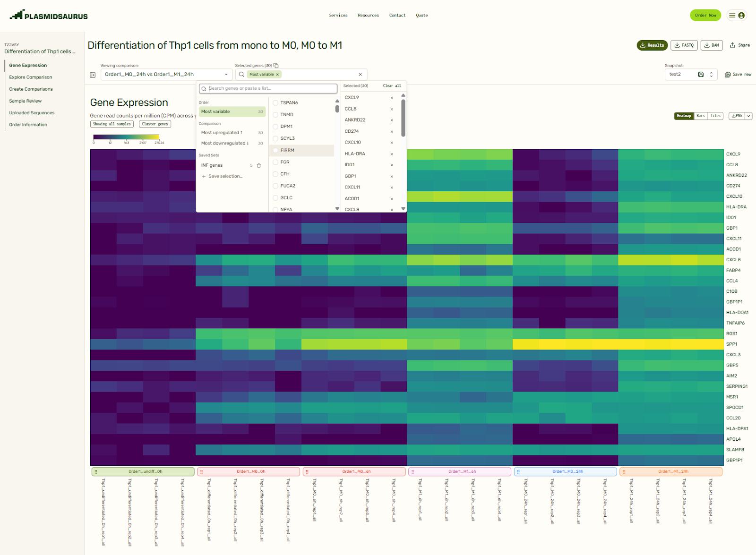Viewport: 756px width, 555px height.
Task: Tick the FIRRM gene checkbox
Action: coord(275,150)
